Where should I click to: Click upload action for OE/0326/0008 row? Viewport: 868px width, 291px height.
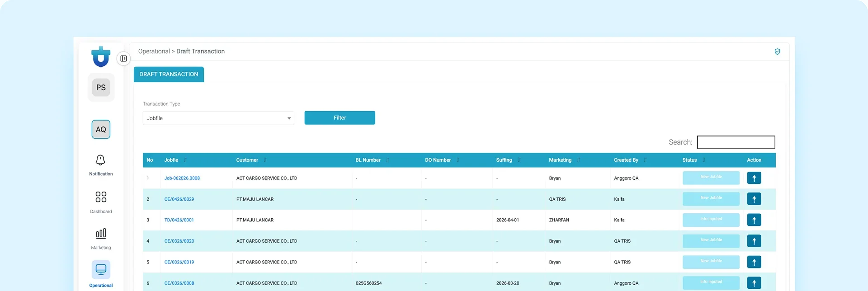tap(754, 283)
